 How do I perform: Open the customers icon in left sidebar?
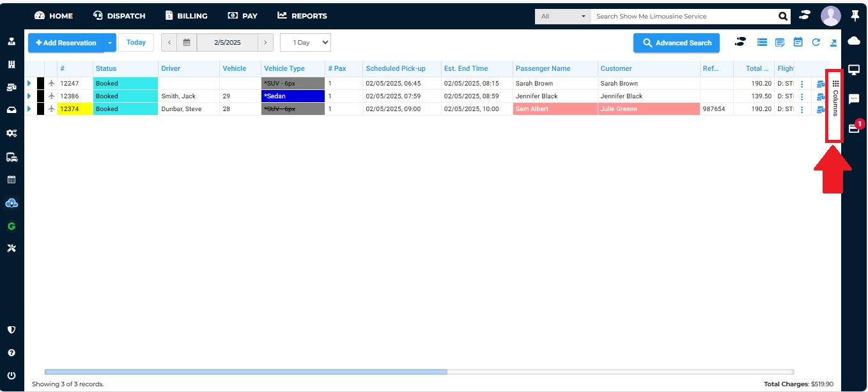12,41
